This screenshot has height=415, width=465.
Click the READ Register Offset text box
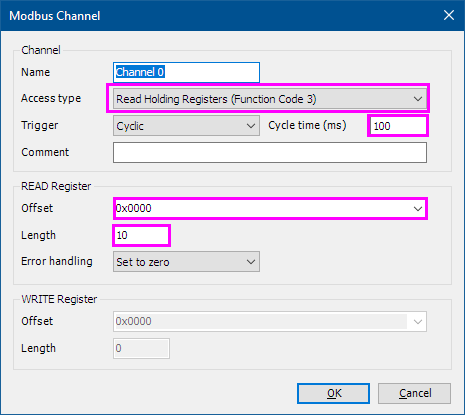pos(262,209)
